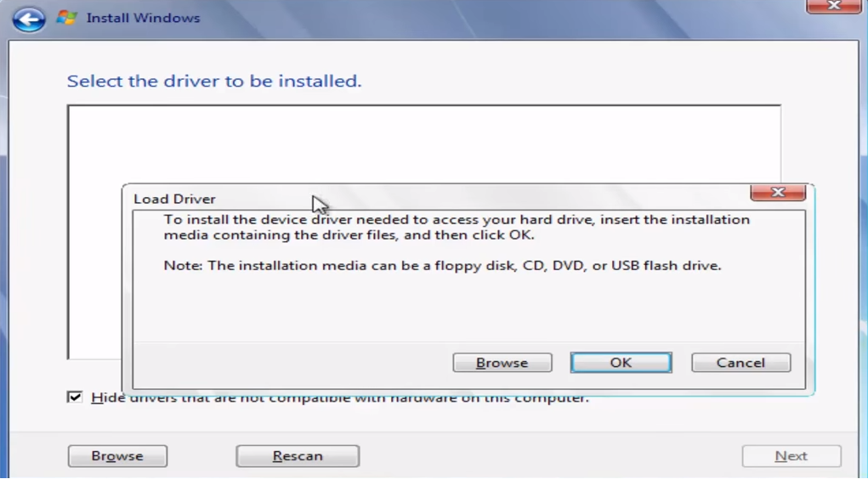The height and width of the screenshot is (479, 868).
Task: Go back using the blue arrow icon
Action: pyautogui.click(x=29, y=20)
